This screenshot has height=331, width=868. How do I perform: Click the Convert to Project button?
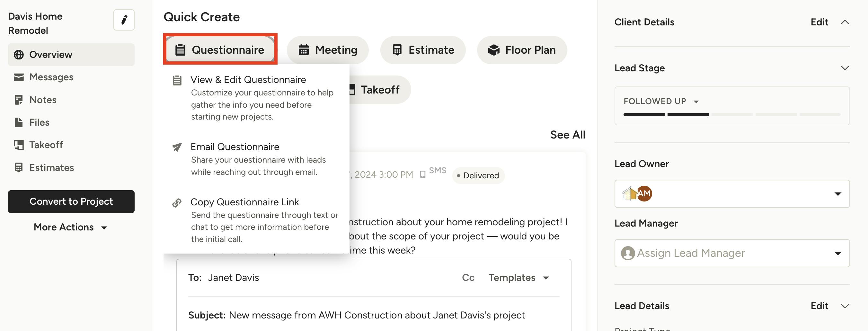click(71, 201)
